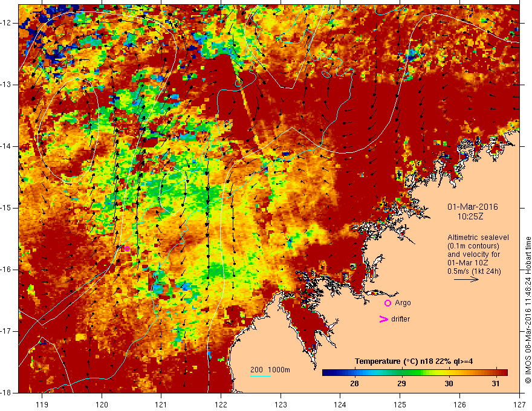This screenshot has height=411, width=532.
Task: Click the longitude label '119'
Action: point(42,404)
